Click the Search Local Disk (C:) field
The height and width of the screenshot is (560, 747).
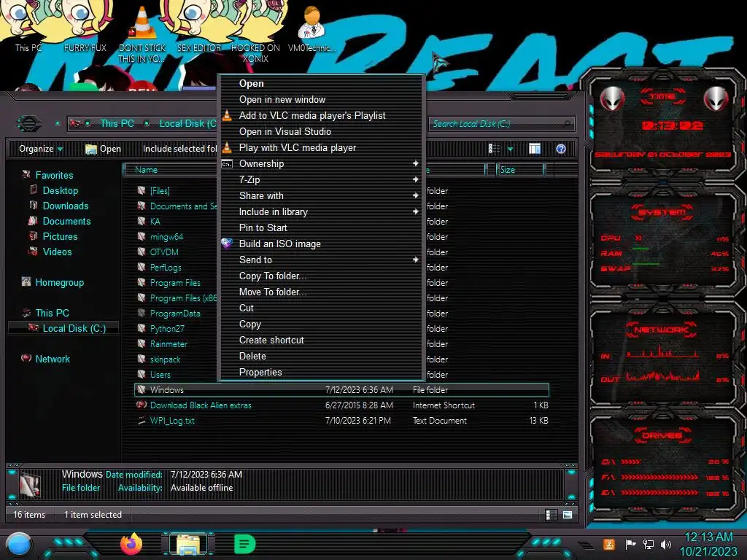(x=500, y=124)
